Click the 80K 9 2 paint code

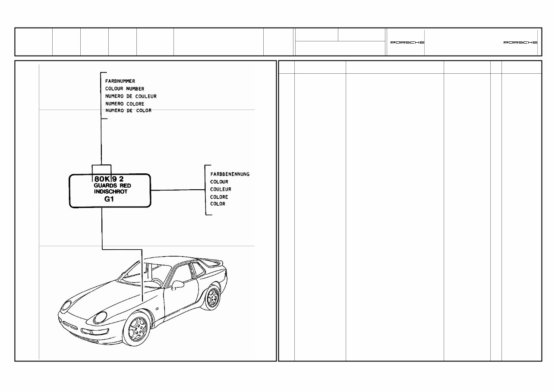point(109,179)
